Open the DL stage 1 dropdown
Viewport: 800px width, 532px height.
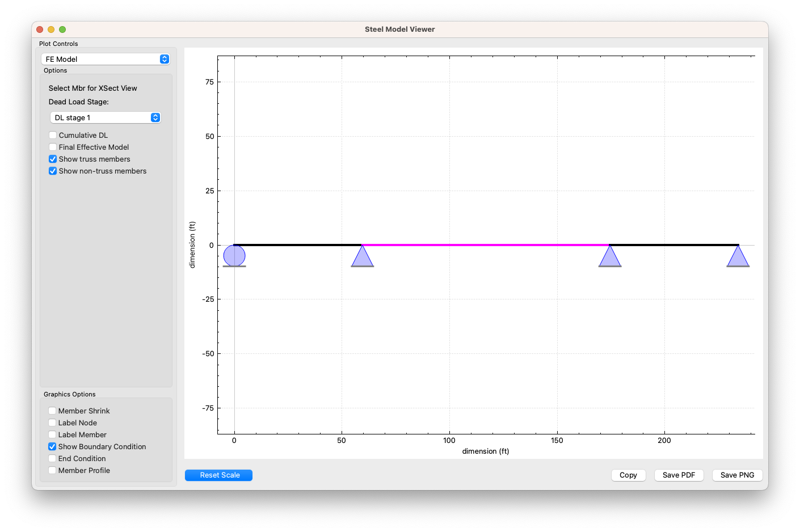pos(106,117)
